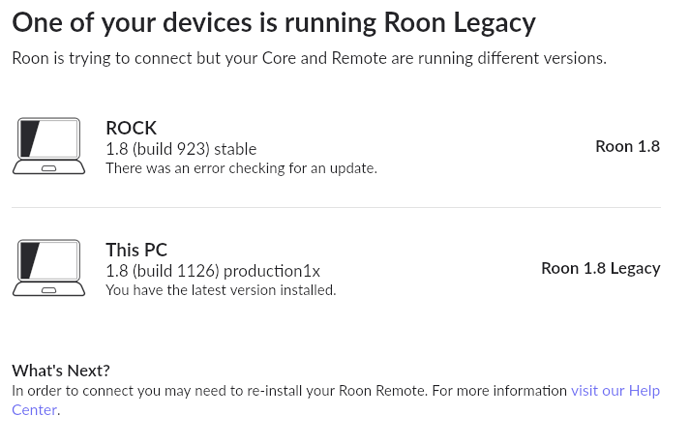This screenshot has height=446, width=690.
Task: Click the '1.8 (build 1126) production1x' text
Action: point(213,271)
